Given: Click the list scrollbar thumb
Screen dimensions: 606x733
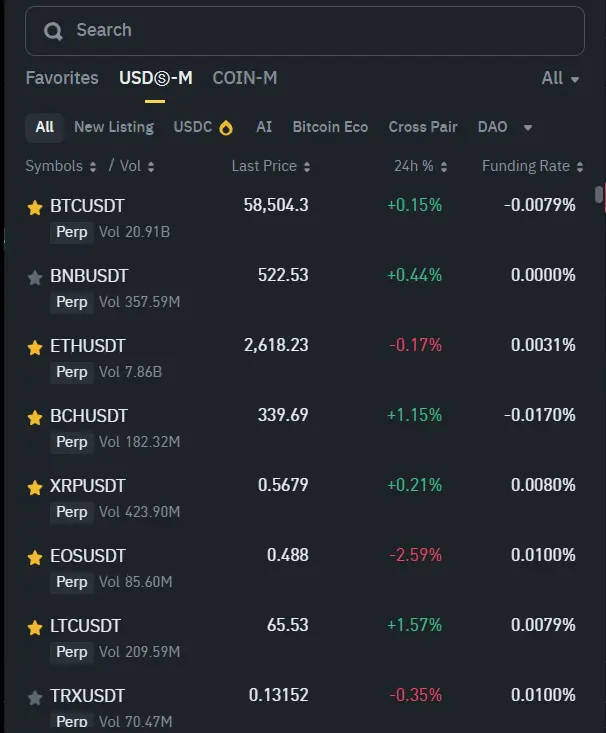Looking at the screenshot, I should point(599,194).
